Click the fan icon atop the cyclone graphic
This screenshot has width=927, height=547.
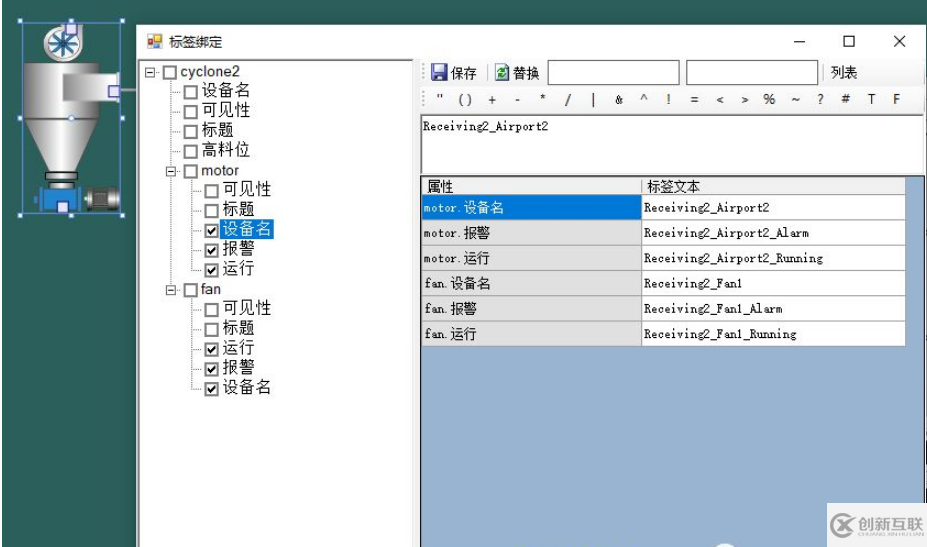62,43
